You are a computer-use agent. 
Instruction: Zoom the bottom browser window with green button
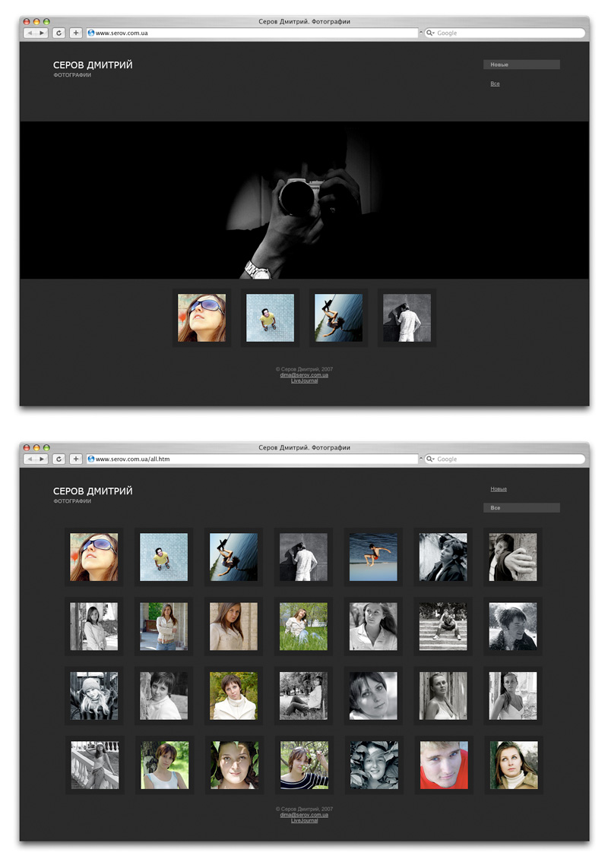pyautogui.click(x=46, y=447)
